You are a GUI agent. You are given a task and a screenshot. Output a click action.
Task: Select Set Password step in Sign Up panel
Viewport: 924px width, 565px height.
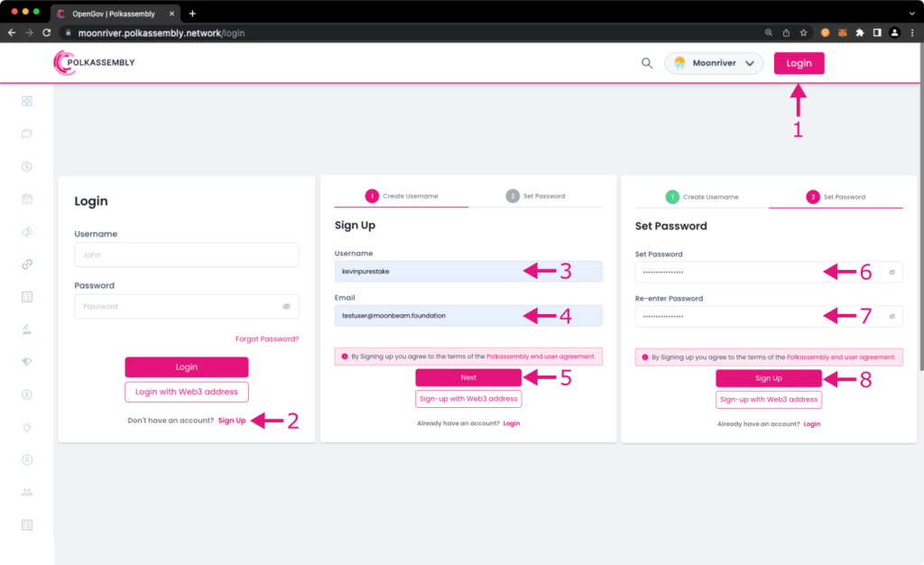coord(536,196)
